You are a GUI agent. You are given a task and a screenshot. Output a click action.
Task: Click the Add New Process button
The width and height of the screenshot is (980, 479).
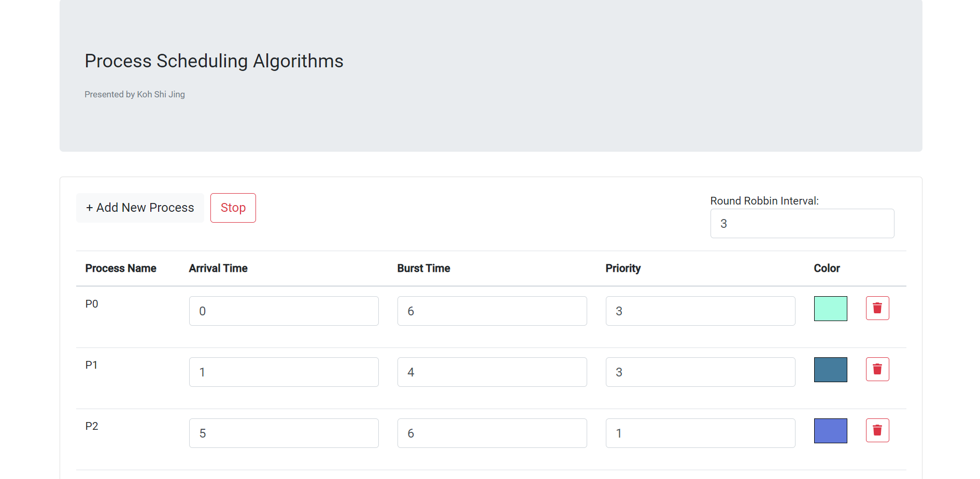point(140,208)
